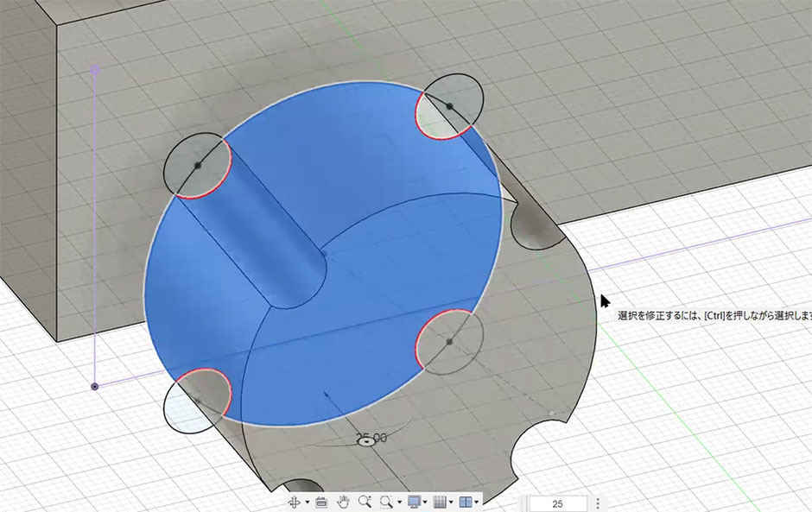This screenshot has height=512, width=812.
Task: Click the Grid and Snaps icon
Action: (440, 502)
